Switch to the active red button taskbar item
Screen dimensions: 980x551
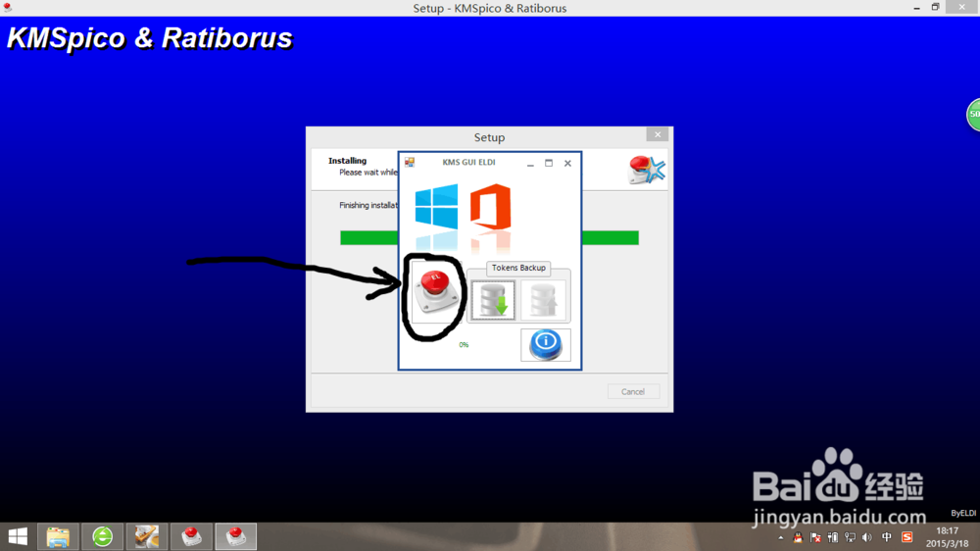(x=235, y=536)
